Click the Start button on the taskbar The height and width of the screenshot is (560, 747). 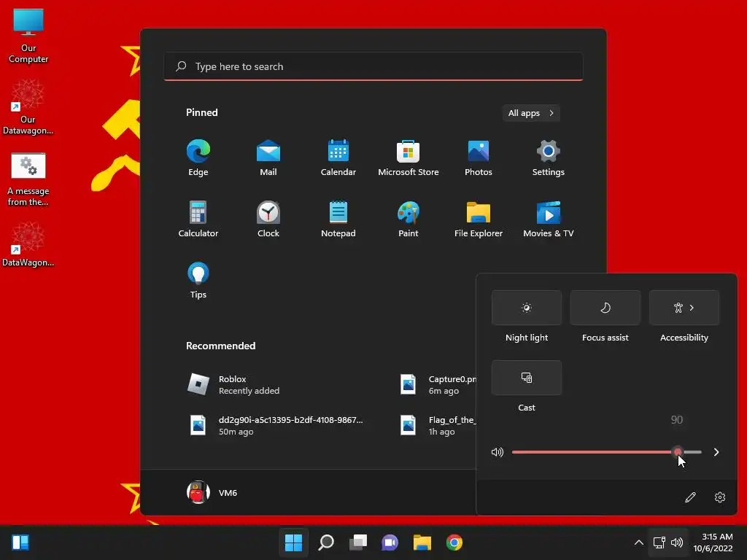[293, 542]
